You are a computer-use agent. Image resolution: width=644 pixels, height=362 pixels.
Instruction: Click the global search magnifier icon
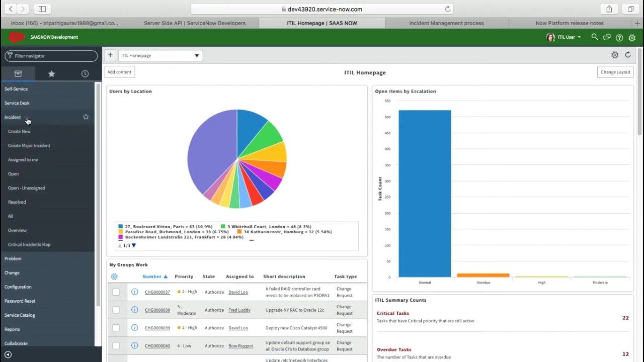pyautogui.click(x=595, y=37)
